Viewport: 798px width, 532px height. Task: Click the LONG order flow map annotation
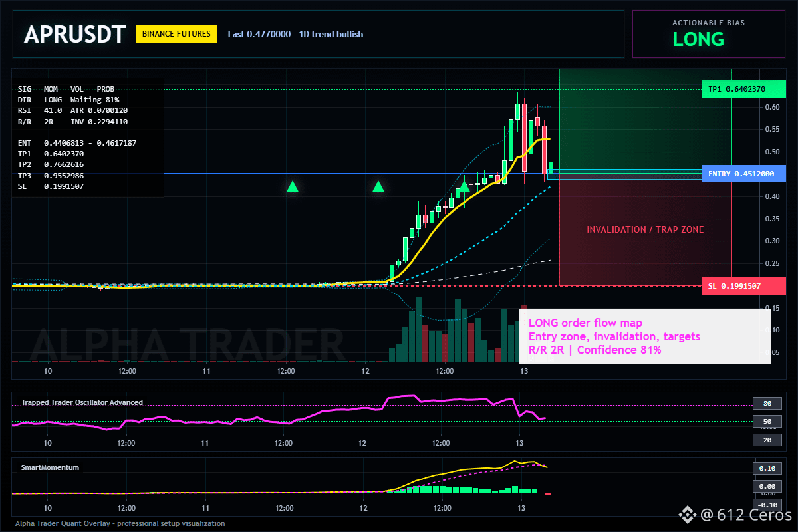pos(585,323)
